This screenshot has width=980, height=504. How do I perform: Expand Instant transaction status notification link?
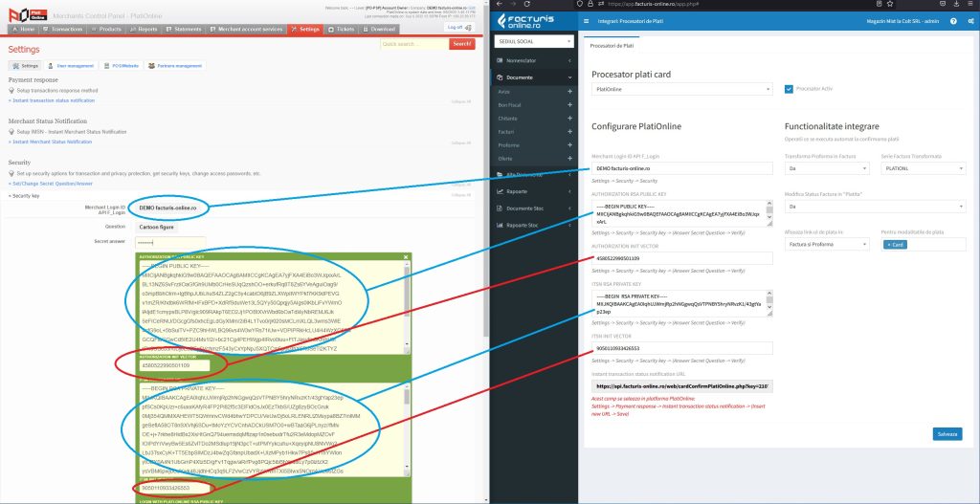52,100
